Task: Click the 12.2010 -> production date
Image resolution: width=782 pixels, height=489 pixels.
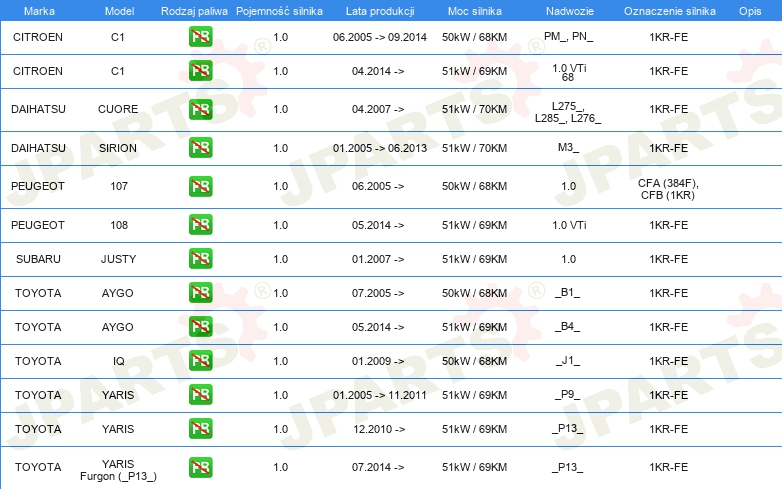Action: (379, 429)
